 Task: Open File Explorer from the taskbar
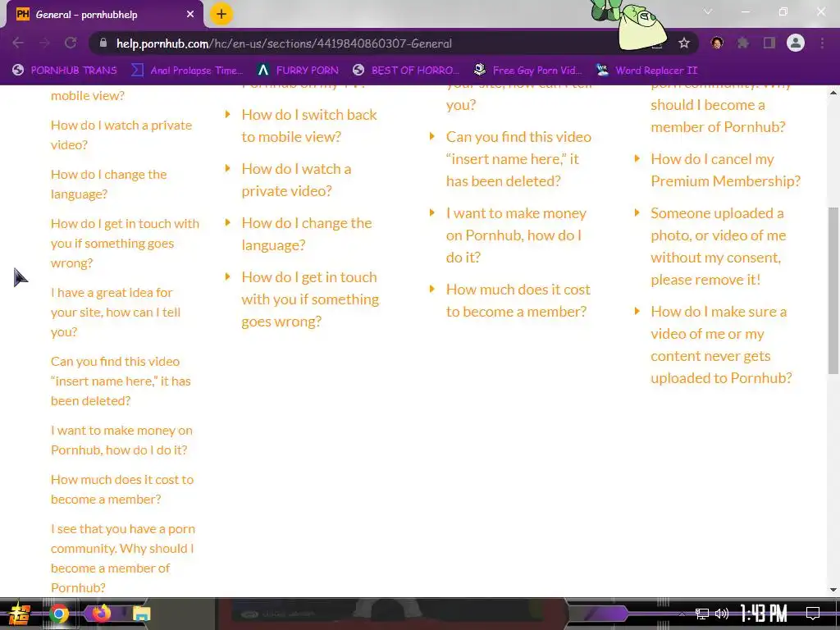[x=141, y=614]
